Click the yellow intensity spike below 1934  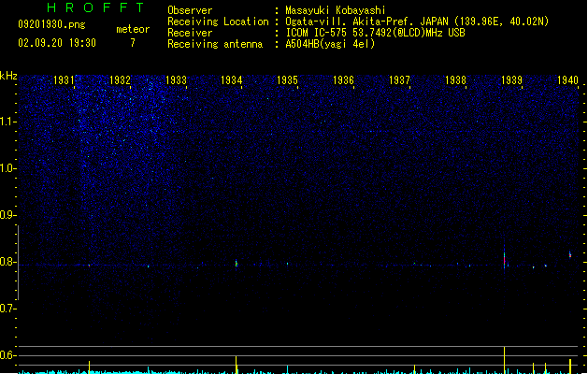237,365
